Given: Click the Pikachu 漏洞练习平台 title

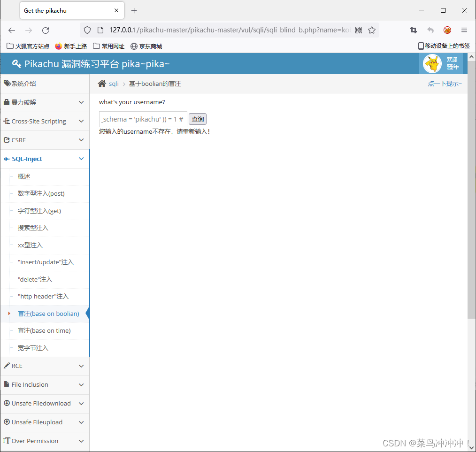Looking at the screenshot, I should click(x=97, y=64).
